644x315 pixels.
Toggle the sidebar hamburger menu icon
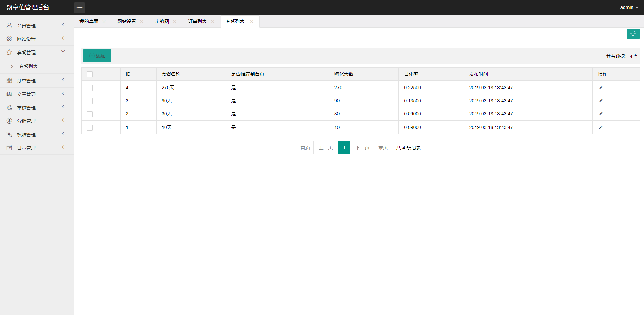79,8
